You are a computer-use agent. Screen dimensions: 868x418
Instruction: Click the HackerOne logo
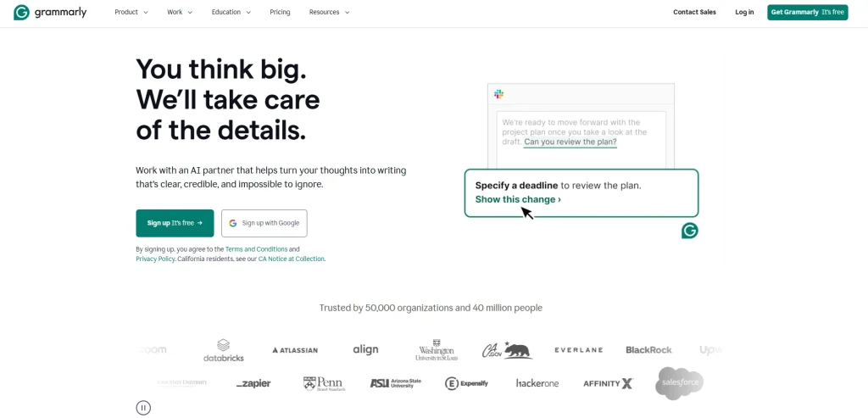(x=537, y=383)
